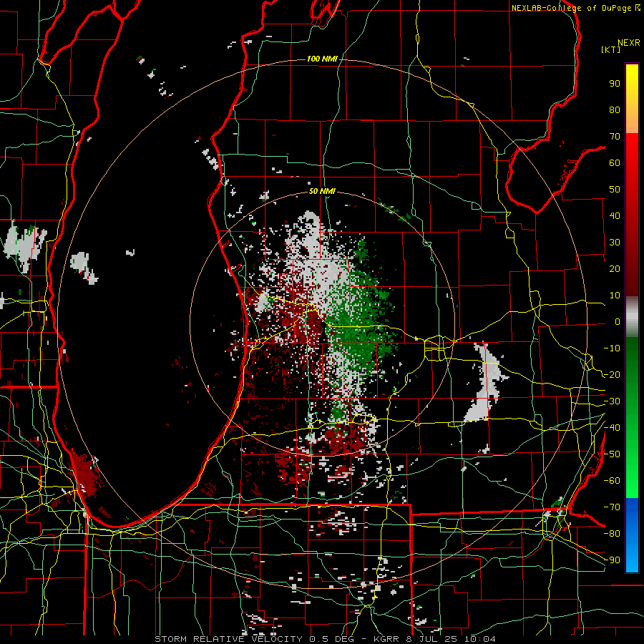
Task: Pick the yellow segment of the velocity color bar
Action: coord(632,99)
